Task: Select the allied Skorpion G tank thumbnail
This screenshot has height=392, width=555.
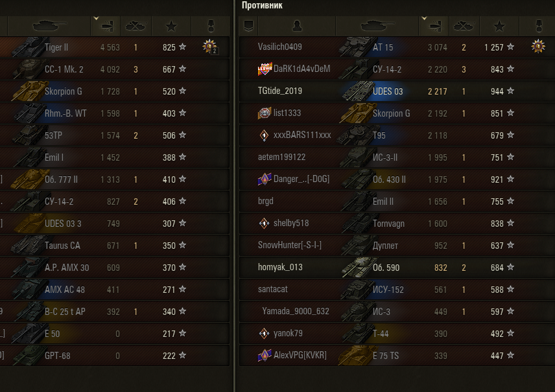Action: [29, 91]
